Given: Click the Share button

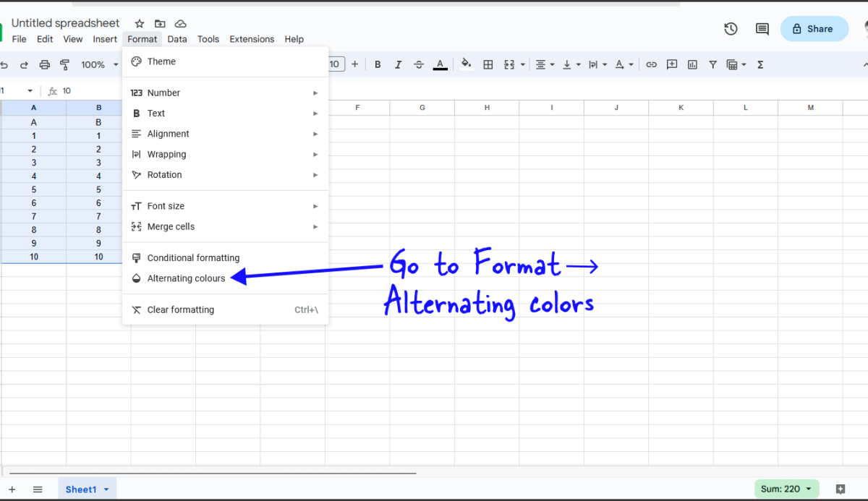Looking at the screenshot, I should click(x=814, y=29).
